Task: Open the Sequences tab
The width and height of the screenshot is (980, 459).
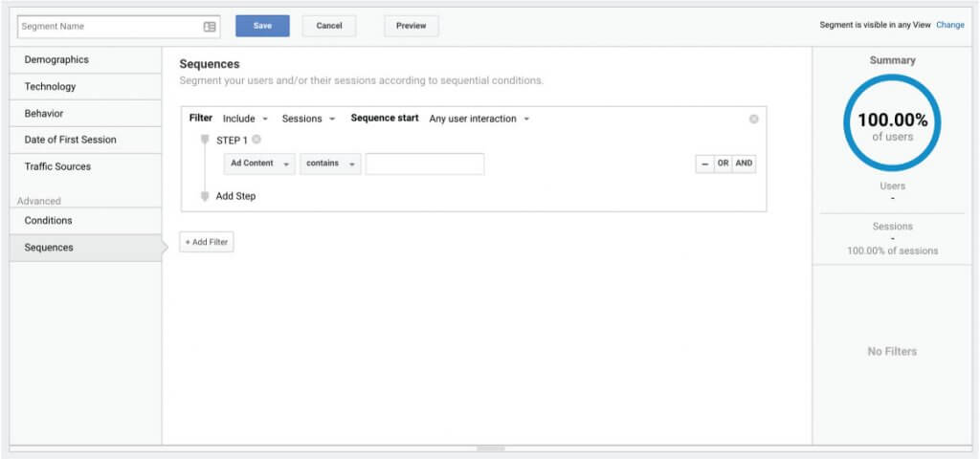Action: [85, 248]
